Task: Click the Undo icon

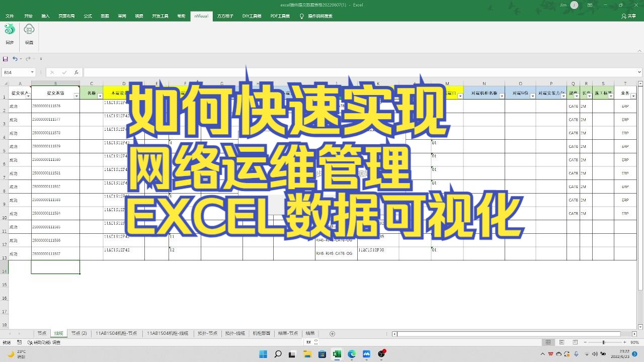Action: (x=15, y=59)
